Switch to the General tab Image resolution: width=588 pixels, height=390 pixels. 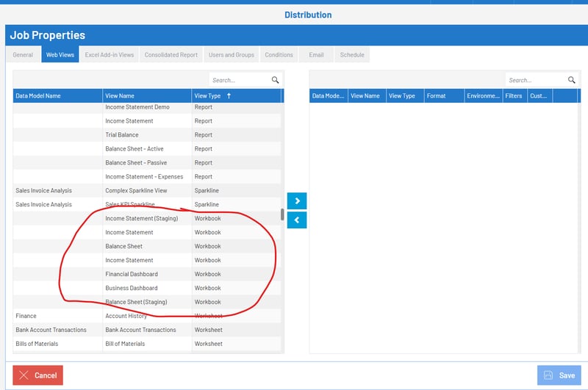pos(23,55)
